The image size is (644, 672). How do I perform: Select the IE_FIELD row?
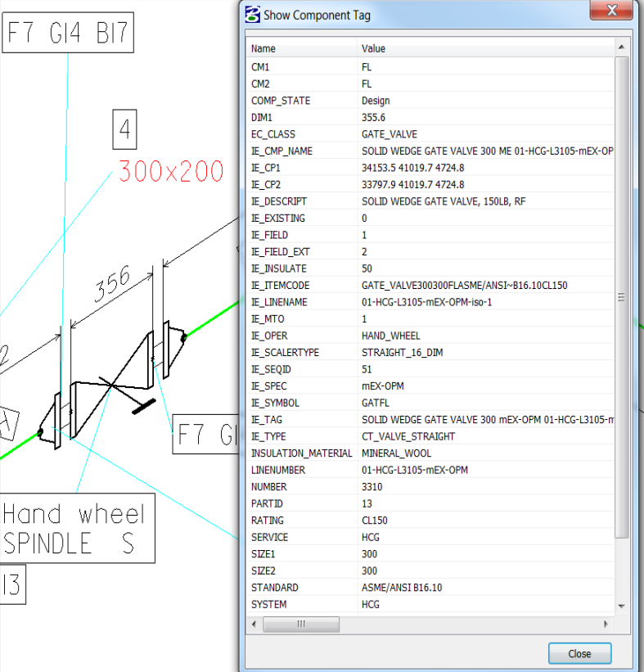(x=430, y=235)
